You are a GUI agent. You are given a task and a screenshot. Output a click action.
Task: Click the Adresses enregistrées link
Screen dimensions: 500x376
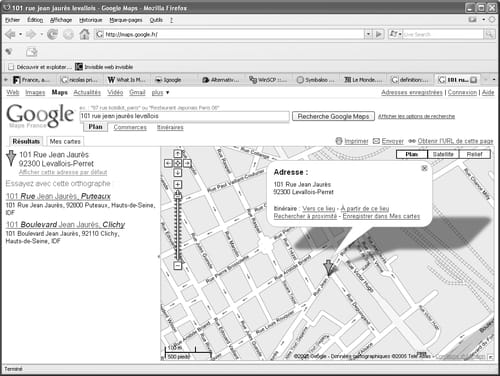[x=412, y=92]
